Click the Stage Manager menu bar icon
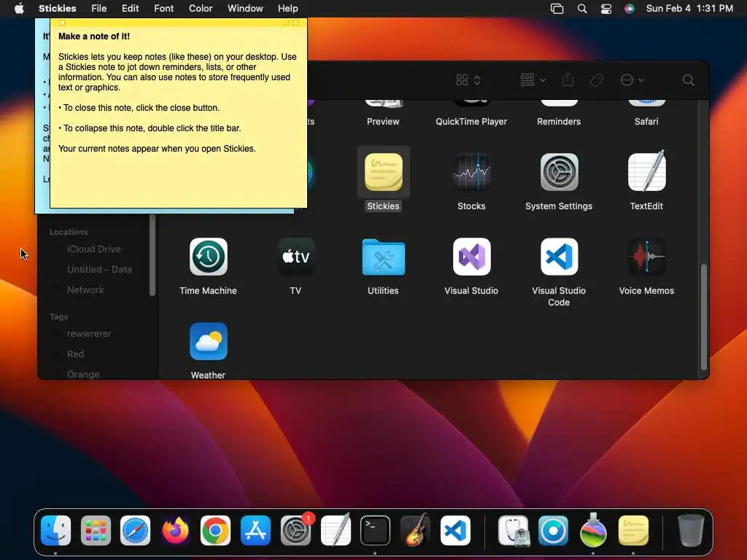Screen dimensions: 747x560 (557, 8)
